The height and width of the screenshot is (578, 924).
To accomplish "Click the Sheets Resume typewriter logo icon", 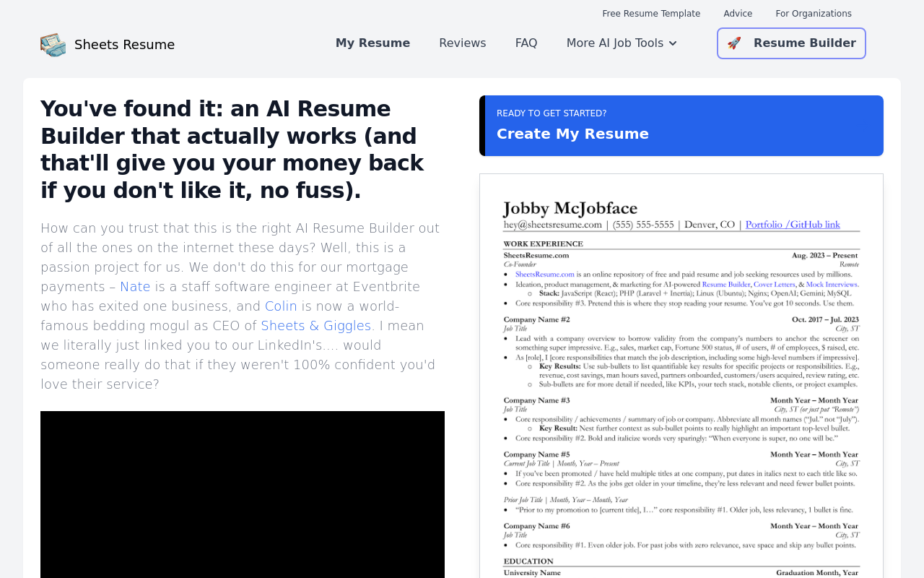I will 53,45.
